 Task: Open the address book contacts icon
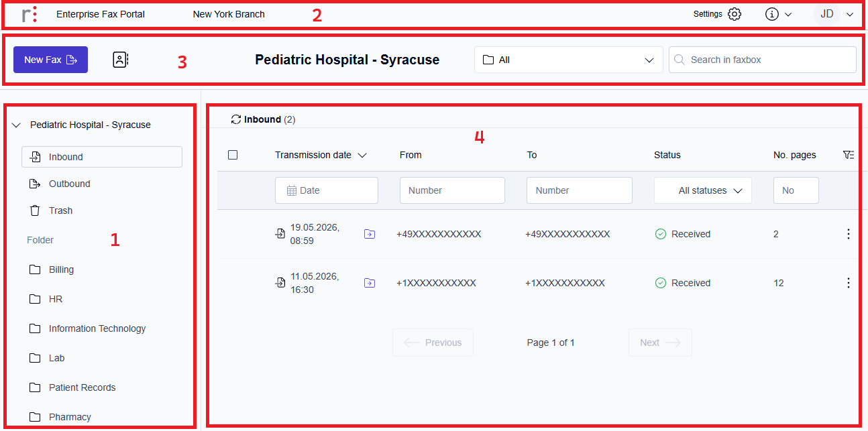tap(120, 60)
